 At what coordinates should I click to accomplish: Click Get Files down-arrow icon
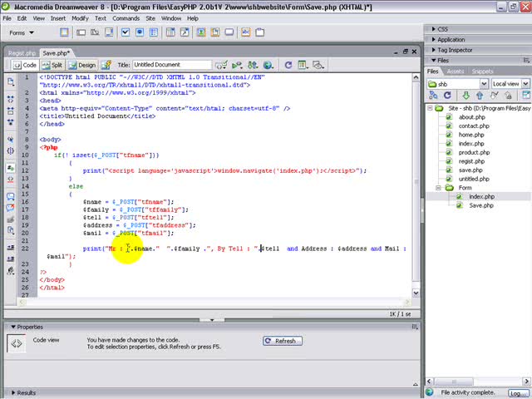point(468,96)
